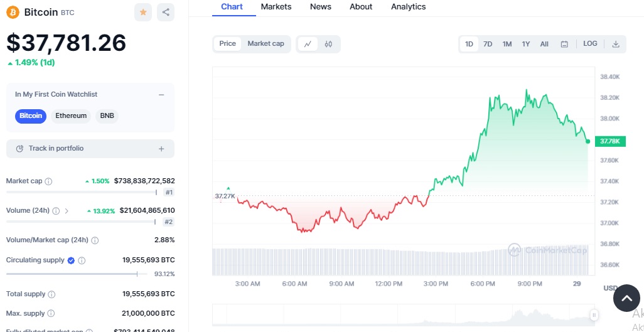Open the share icon button
Screen dimensions: 644x332
tap(166, 13)
